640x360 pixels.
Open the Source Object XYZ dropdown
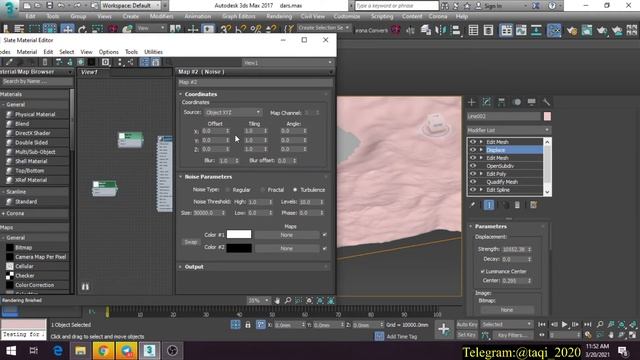pos(233,112)
